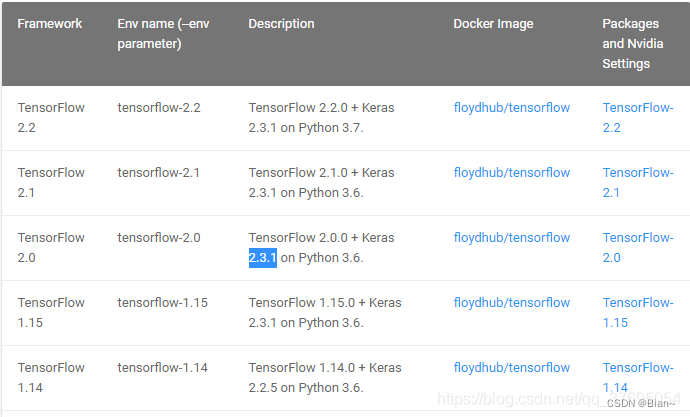Click the tensorflow-2.0 env name cell
Screen dimensions: 690x417
159,238
